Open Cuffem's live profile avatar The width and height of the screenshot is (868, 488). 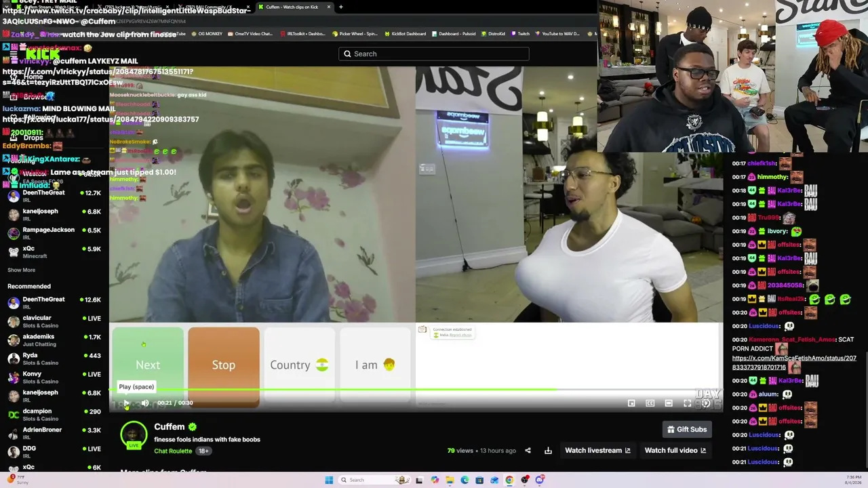coord(134,435)
